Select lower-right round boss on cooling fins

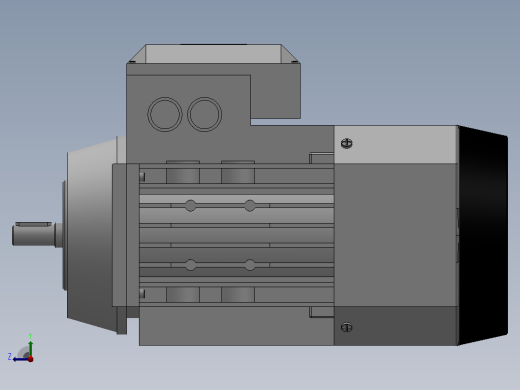tap(250, 265)
